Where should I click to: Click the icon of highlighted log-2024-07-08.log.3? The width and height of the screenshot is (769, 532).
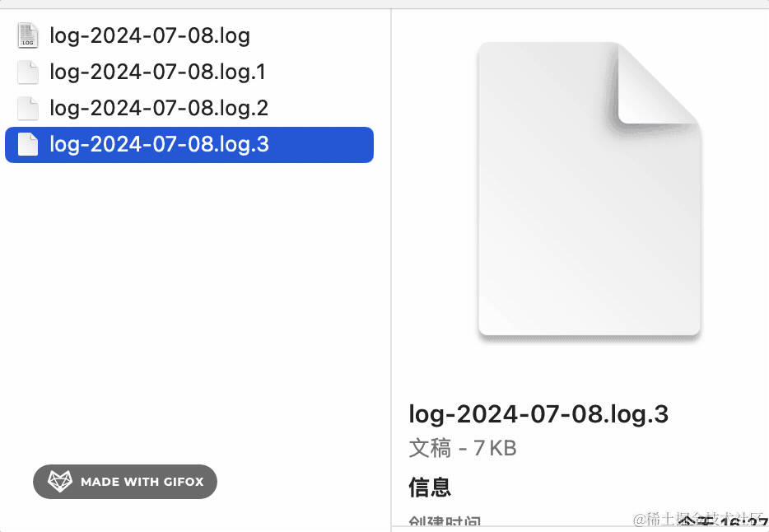(28, 145)
